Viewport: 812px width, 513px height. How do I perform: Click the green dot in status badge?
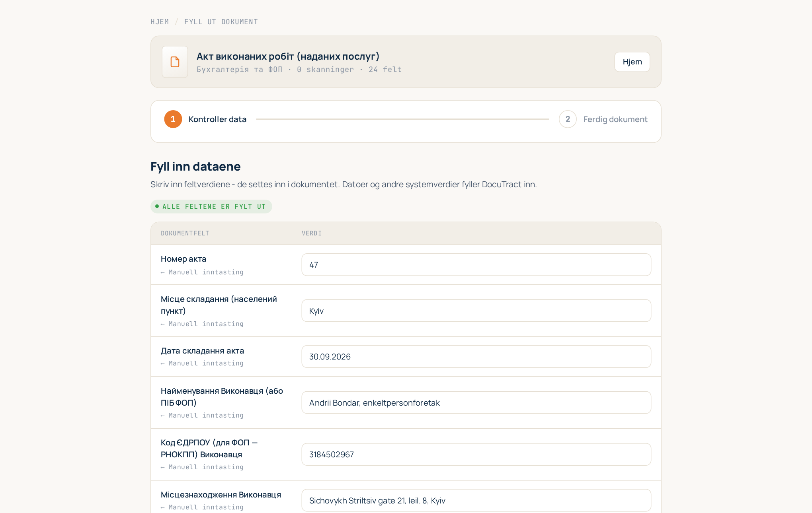tap(157, 206)
